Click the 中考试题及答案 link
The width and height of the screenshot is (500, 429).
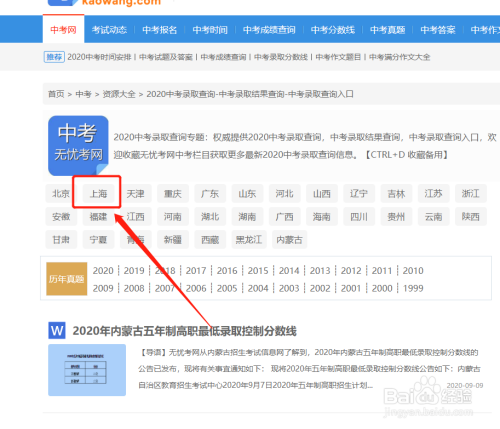click(x=166, y=57)
